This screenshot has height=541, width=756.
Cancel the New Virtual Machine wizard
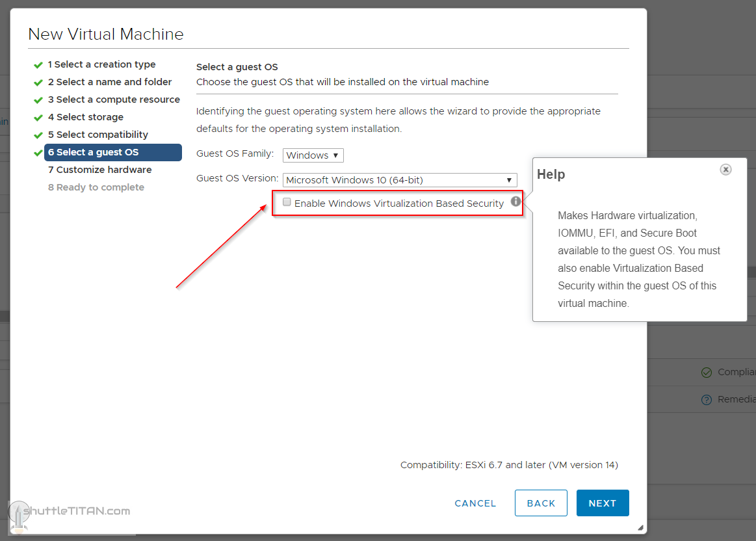475,503
